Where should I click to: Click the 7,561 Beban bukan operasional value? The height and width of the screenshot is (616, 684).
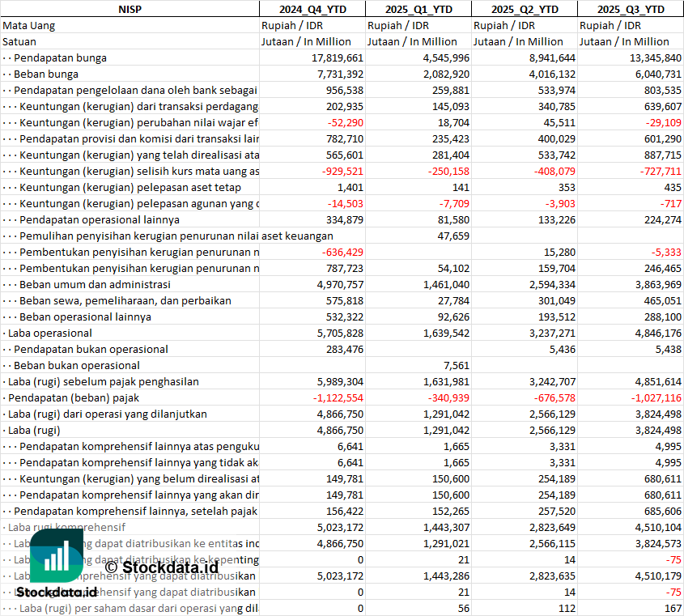point(456,365)
